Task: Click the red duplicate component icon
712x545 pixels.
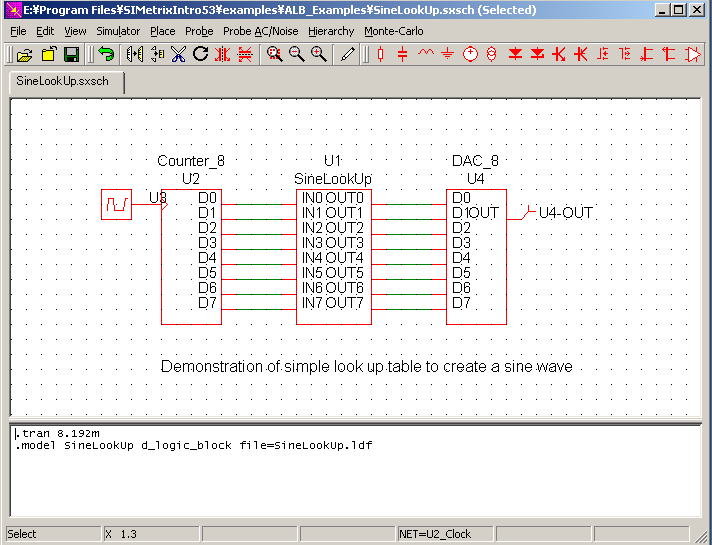Action: click(222, 54)
